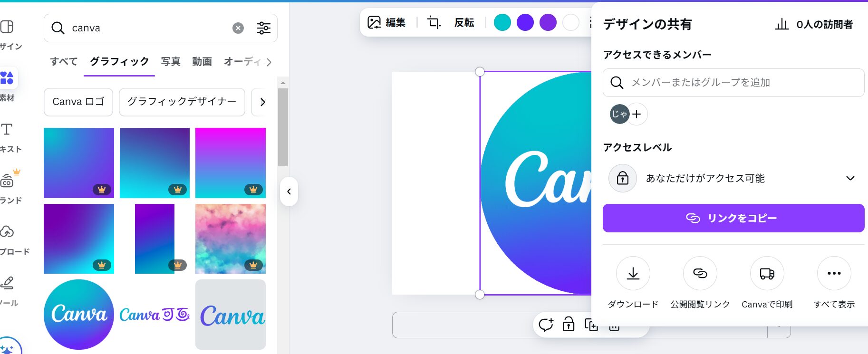868x354 pixels.
Task: Clear the canva search text
Action: [238, 28]
